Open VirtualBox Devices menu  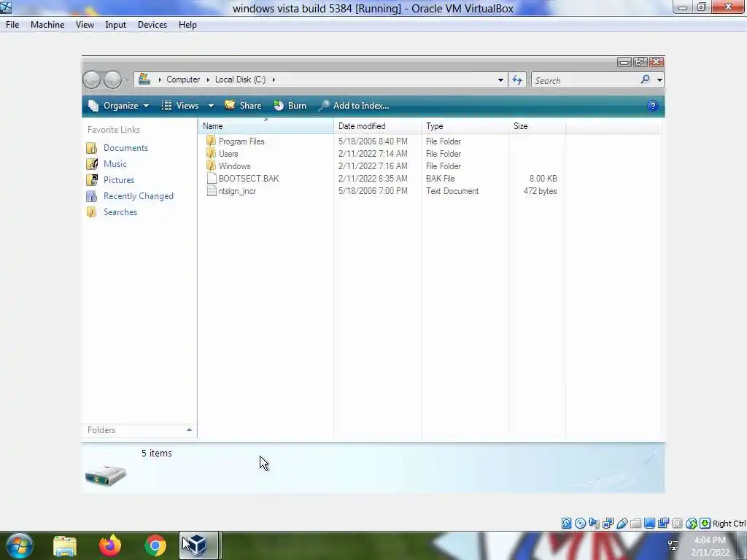pyautogui.click(x=152, y=25)
